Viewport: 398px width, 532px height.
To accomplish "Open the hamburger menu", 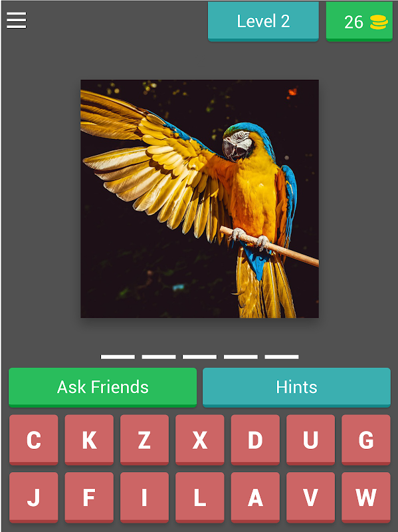I will [16, 21].
